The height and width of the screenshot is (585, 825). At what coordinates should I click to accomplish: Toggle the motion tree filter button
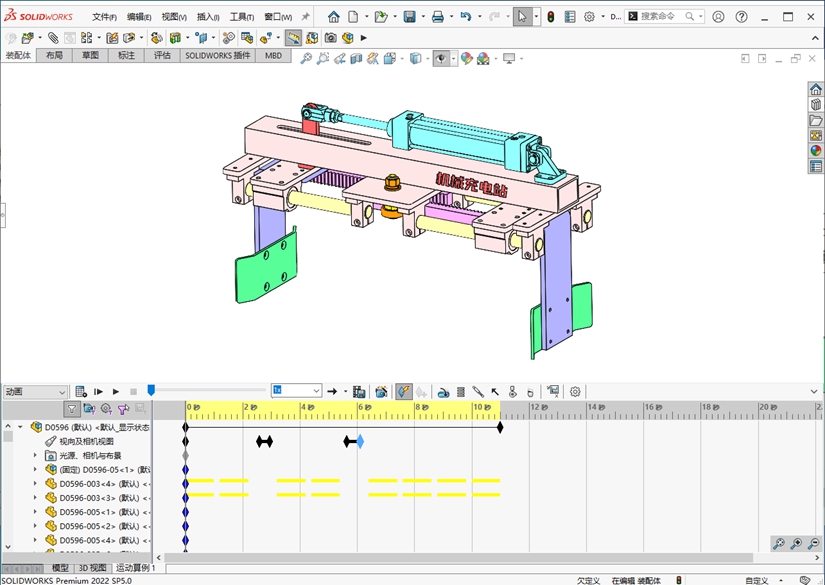point(72,408)
